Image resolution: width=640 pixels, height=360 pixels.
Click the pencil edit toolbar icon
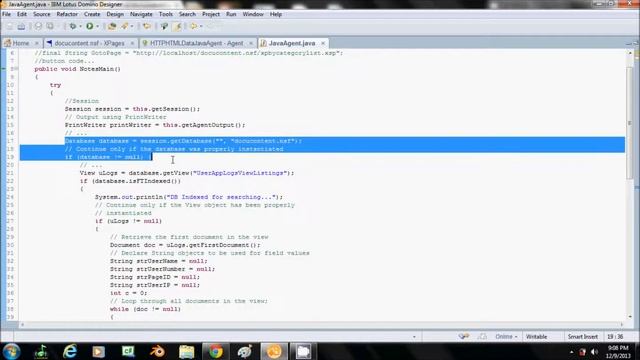coord(125,27)
